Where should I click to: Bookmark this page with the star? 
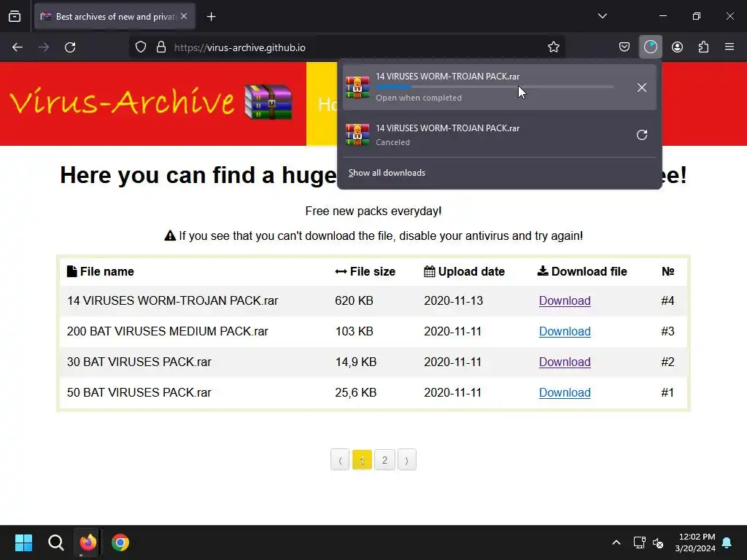(553, 47)
